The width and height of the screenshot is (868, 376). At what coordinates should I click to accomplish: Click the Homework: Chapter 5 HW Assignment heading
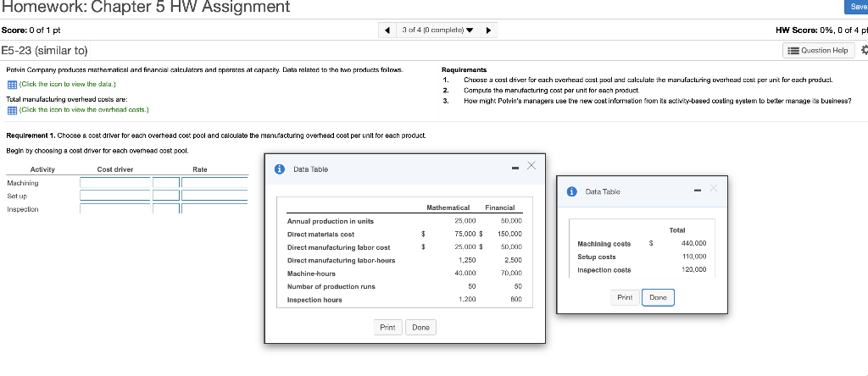click(145, 7)
